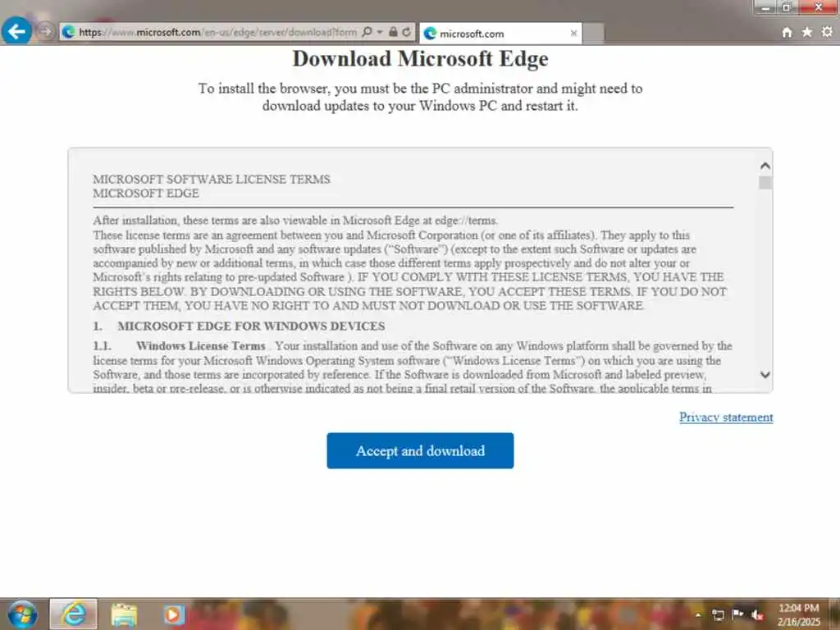Click the Action Center flag icon
The image size is (840, 630).
[x=737, y=614]
